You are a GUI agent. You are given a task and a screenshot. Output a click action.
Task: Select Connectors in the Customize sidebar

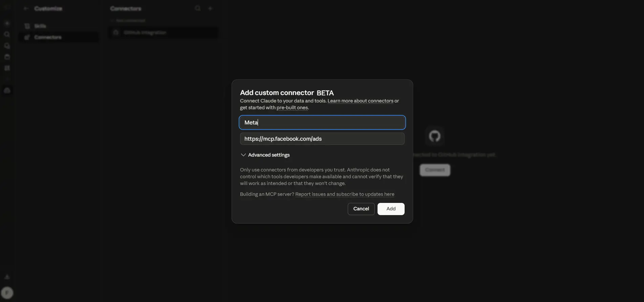(x=59, y=37)
